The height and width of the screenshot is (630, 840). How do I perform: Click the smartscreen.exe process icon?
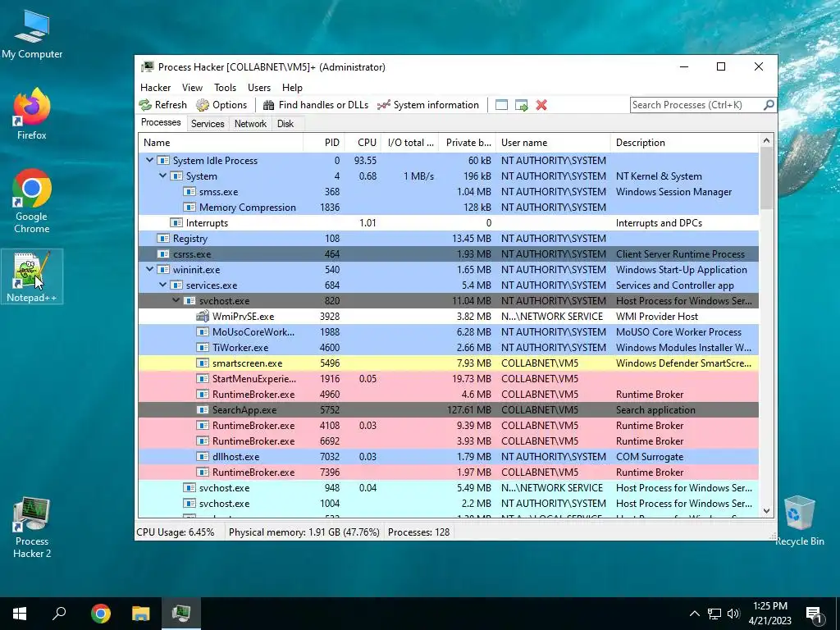[x=203, y=363]
